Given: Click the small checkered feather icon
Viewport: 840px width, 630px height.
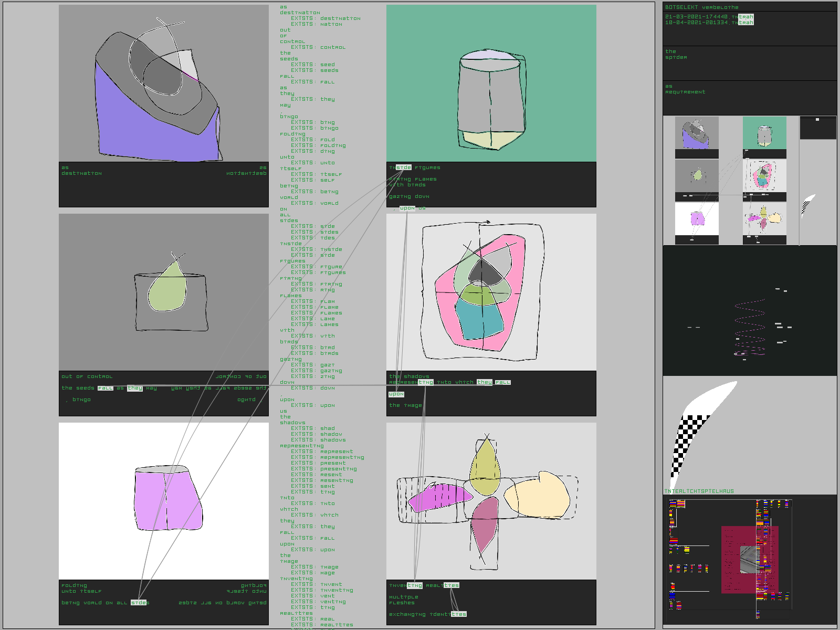Looking at the screenshot, I should pos(807,205).
